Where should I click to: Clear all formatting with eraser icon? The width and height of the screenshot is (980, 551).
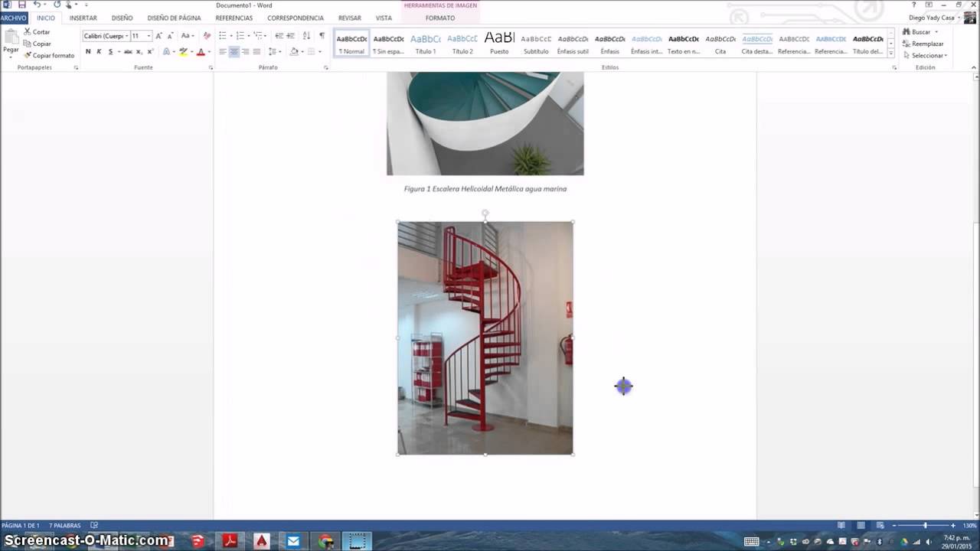pos(207,36)
